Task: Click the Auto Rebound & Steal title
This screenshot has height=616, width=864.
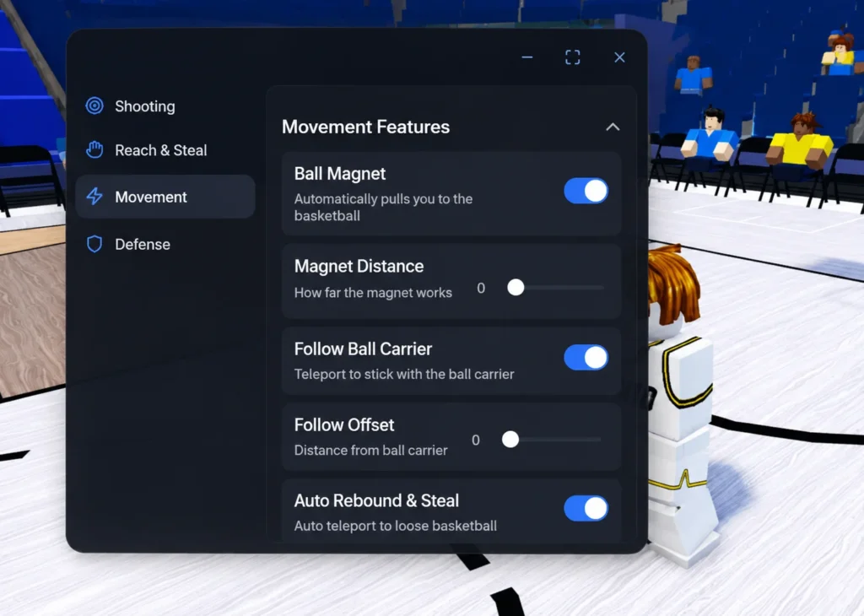Action: click(376, 500)
